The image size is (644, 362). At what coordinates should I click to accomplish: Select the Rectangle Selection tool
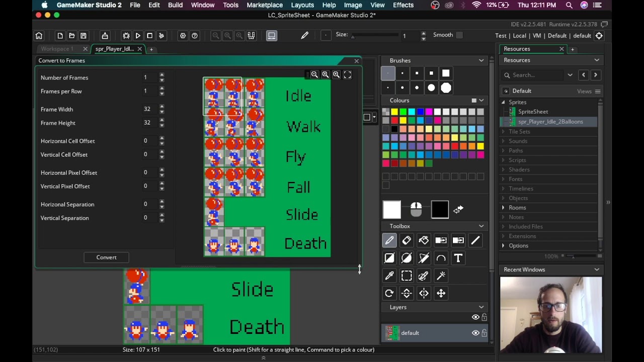(x=407, y=276)
